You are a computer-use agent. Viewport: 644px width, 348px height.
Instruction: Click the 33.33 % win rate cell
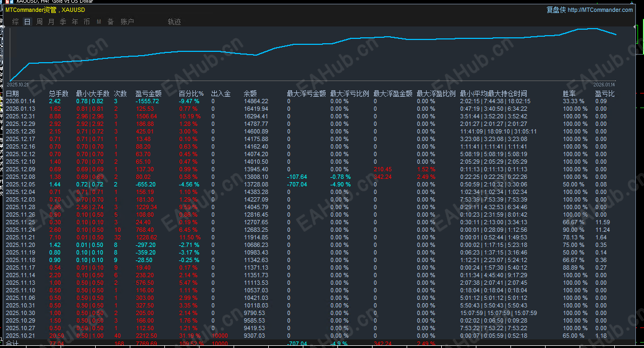point(573,102)
